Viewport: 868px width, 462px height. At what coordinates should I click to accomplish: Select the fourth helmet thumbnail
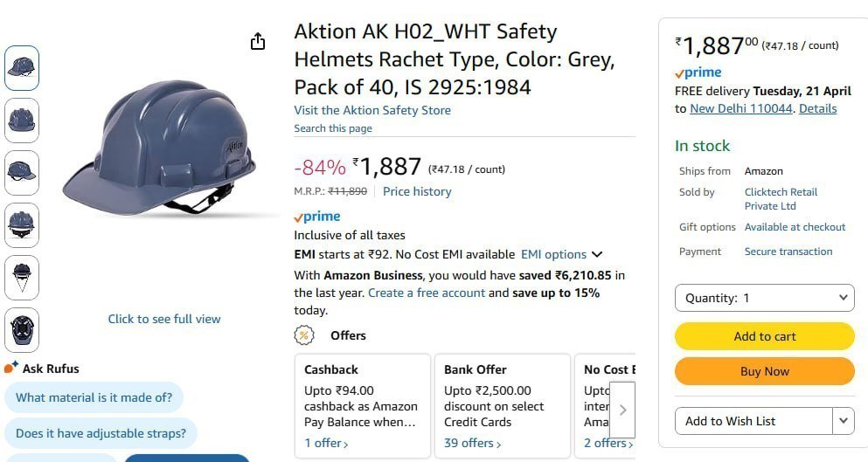pos(22,224)
